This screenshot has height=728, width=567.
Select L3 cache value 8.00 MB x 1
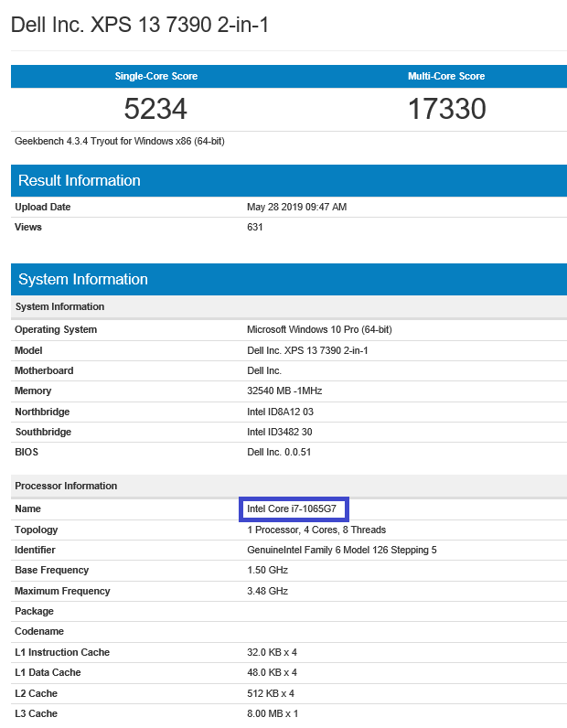click(x=273, y=713)
